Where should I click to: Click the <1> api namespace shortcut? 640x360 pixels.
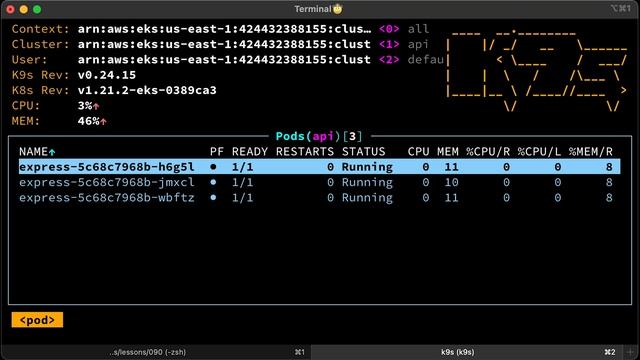pyautogui.click(x=404, y=44)
